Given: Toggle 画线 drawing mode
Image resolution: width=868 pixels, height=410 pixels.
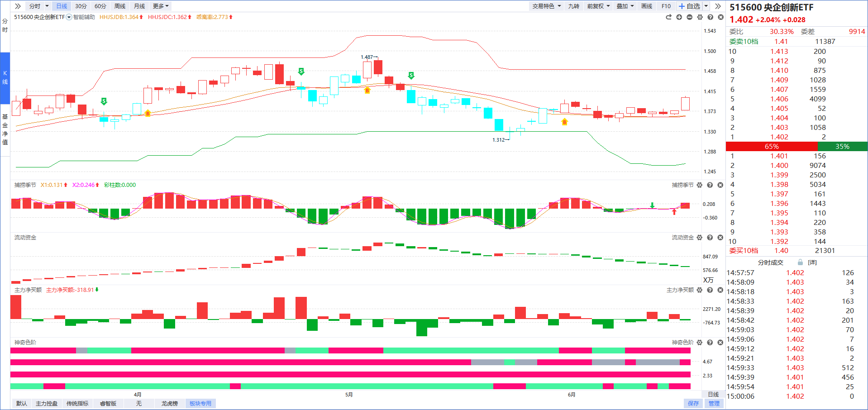Looking at the screenshot, I should (x=647, y=6).
